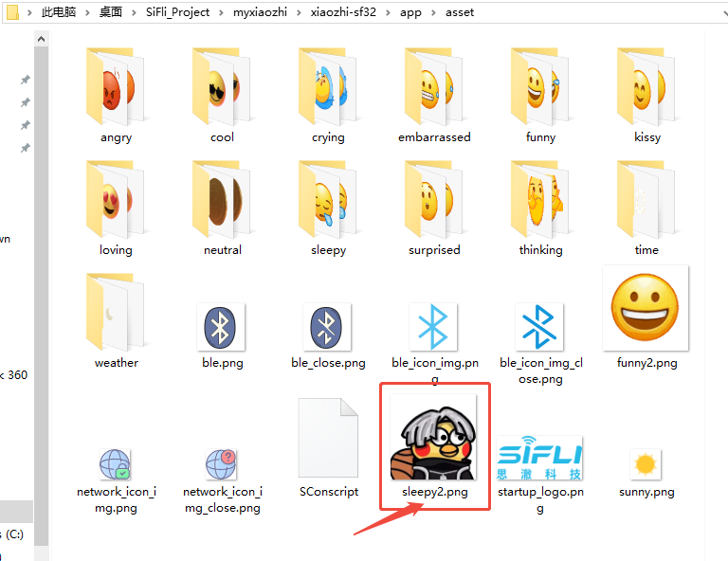Image resolution: width=728 pixels, height=561 pixels.
Task: Expand the dropdown arrow after 此电脑
Action: 87,12
